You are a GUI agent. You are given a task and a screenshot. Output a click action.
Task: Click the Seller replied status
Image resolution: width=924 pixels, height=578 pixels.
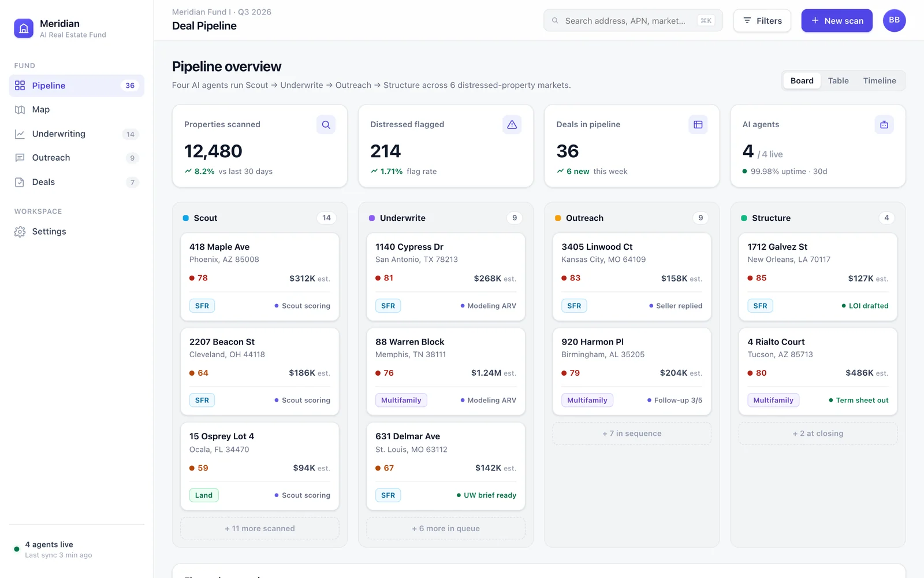[676, 306]
